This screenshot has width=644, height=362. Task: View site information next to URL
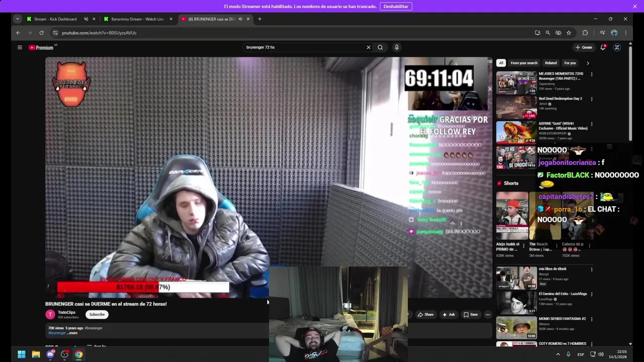(55, 33)
